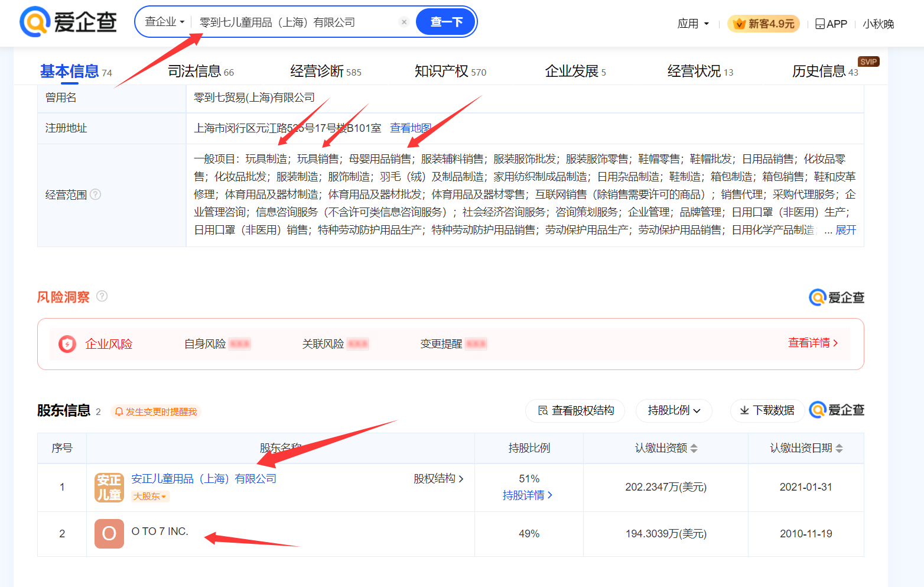Sort by 认缴出资额 column arrows
Viewport: 924px width, 587px height.
694,449
